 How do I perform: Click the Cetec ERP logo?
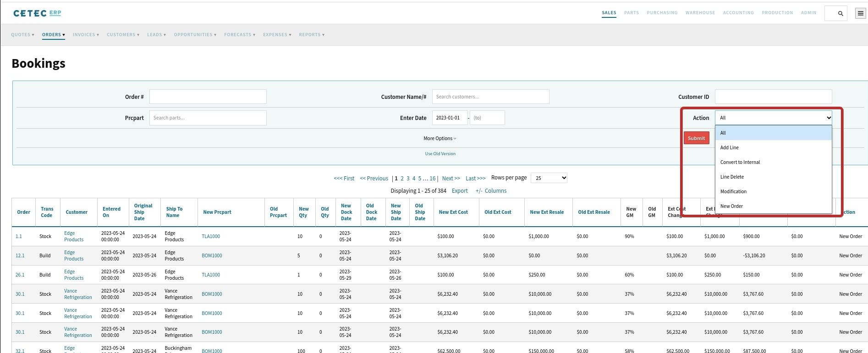pos(37,13)
